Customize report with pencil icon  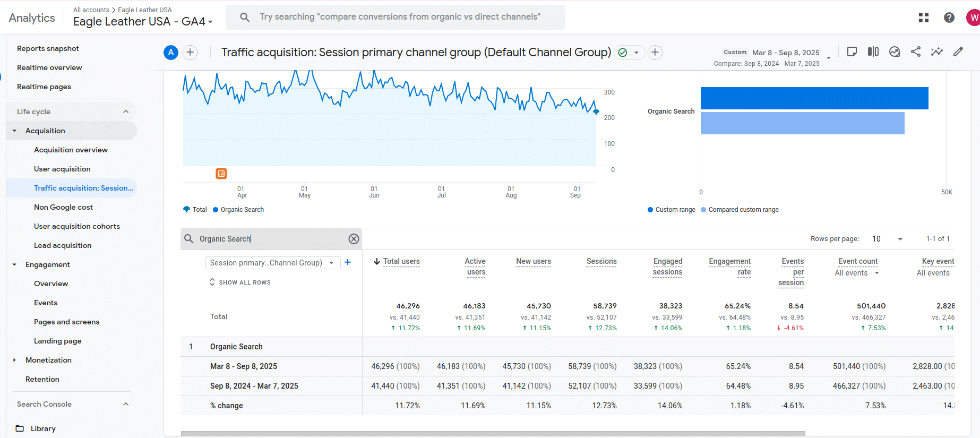click(x=958, y=51)
